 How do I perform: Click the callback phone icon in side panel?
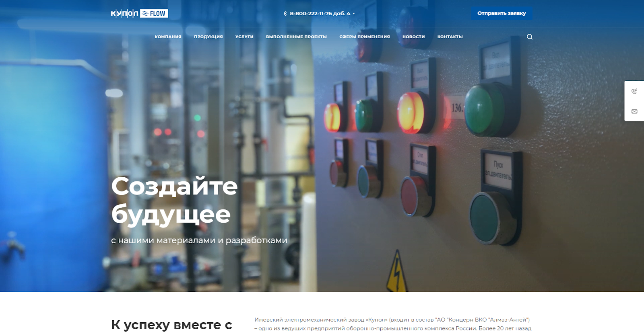(x=634, y=91)
